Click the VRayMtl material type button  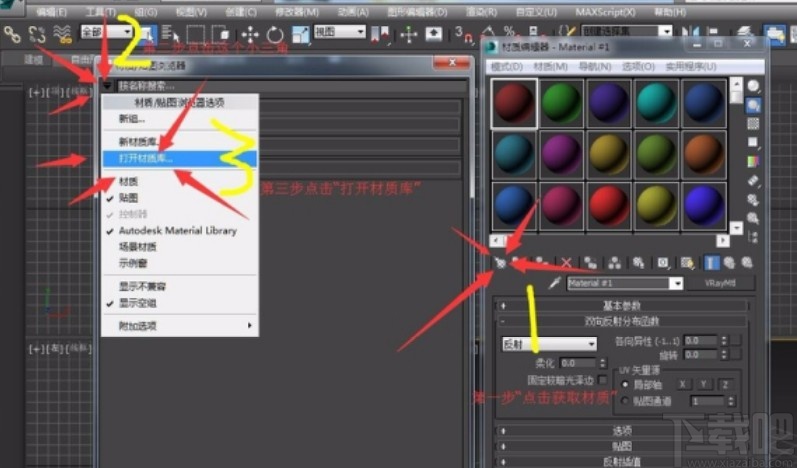click(720, 283)
